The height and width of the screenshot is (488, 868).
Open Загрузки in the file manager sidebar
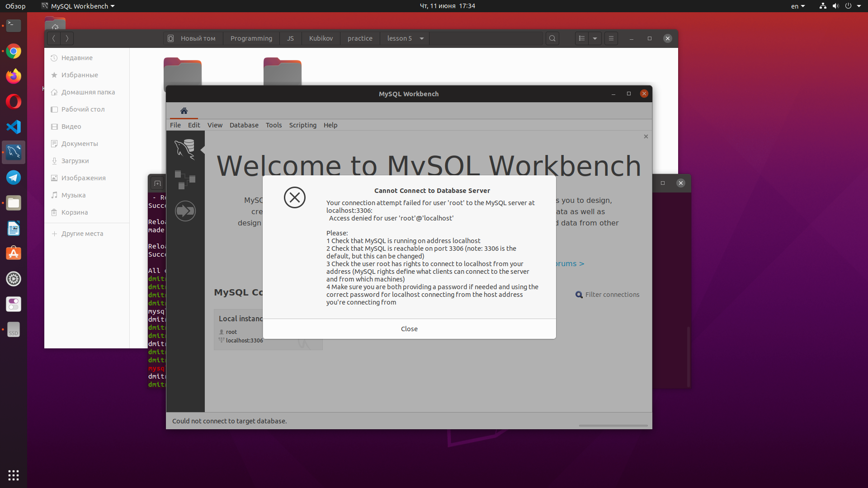point(87,161)
